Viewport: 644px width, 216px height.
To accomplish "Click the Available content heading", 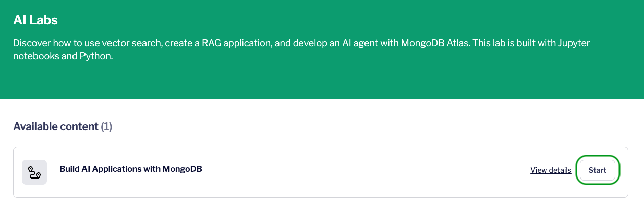I will 56,126.
